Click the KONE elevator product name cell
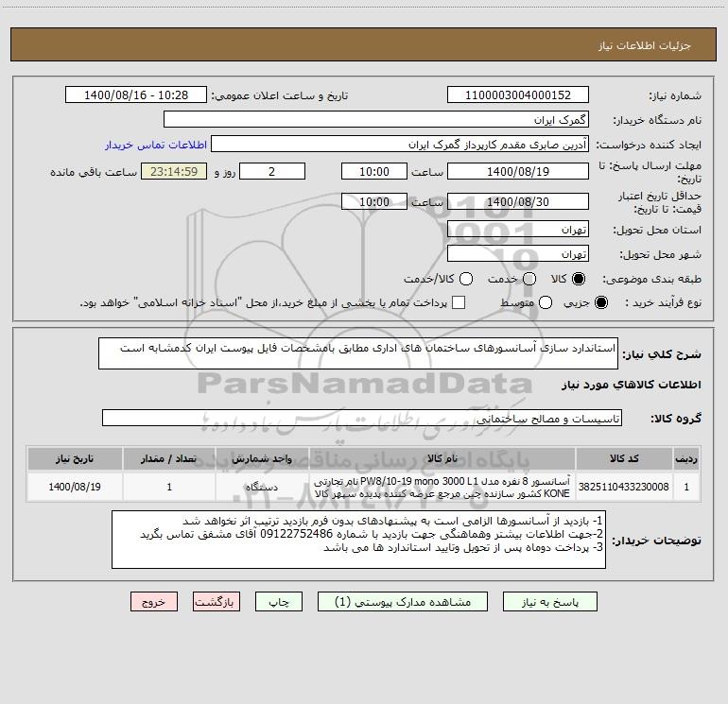 (x=442, y=487)
